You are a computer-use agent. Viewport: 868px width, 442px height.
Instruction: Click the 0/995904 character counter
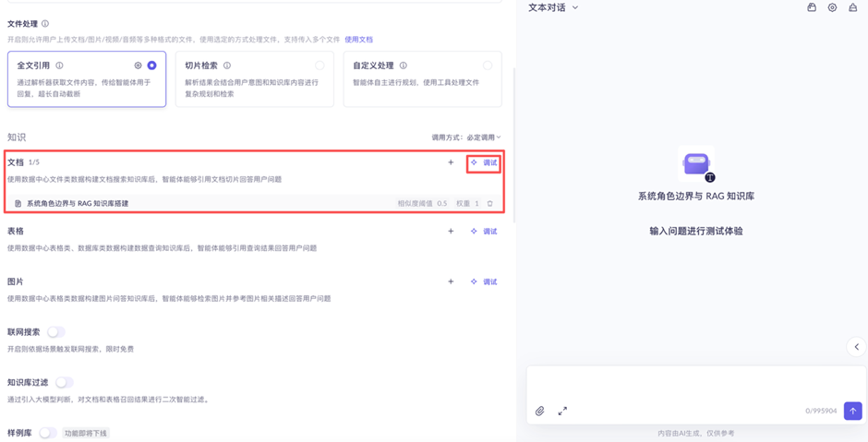coord(821,411)
